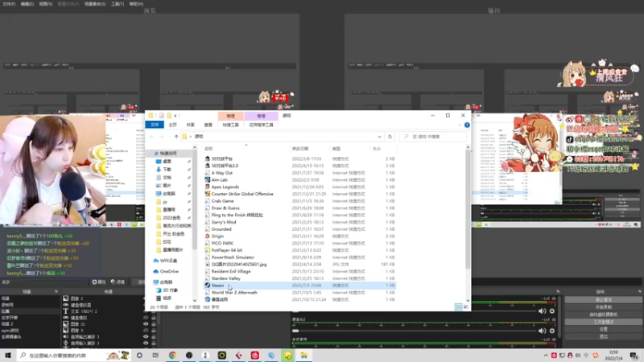Image resolution: width=644 pixels, height=362 pixels.
Task: Toggle lock on 音频输出捕获 3 source
Action: [x=154, y=336]
